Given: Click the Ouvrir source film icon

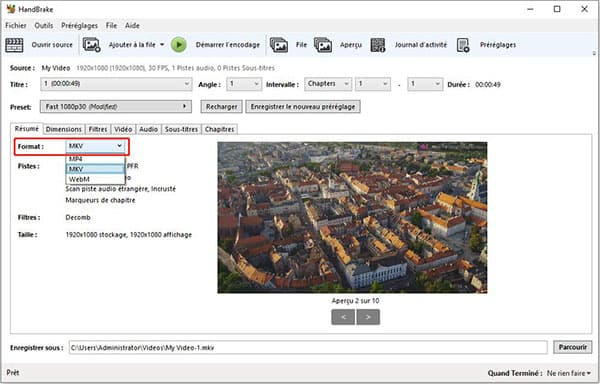Looking at the screenshot, I should 14,45.
